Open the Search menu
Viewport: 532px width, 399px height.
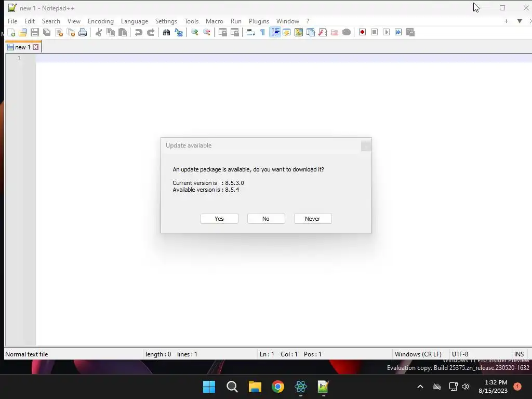coord(51,21)
